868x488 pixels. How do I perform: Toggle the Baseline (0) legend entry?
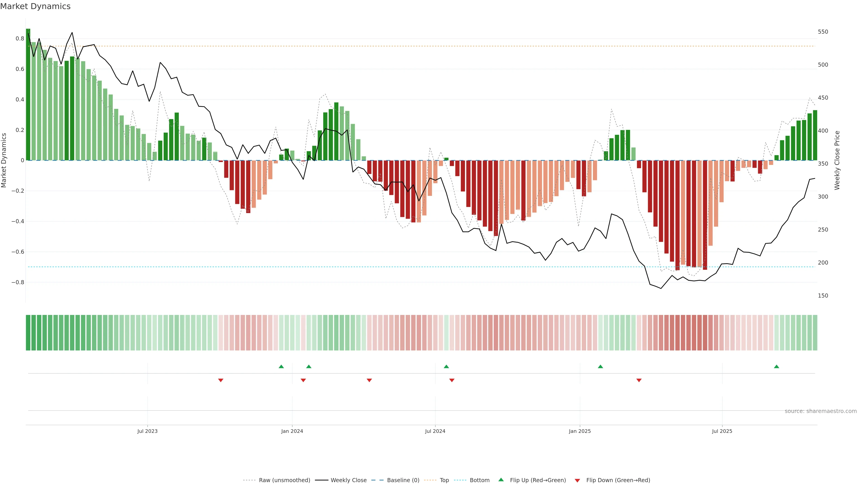[403, 480]
